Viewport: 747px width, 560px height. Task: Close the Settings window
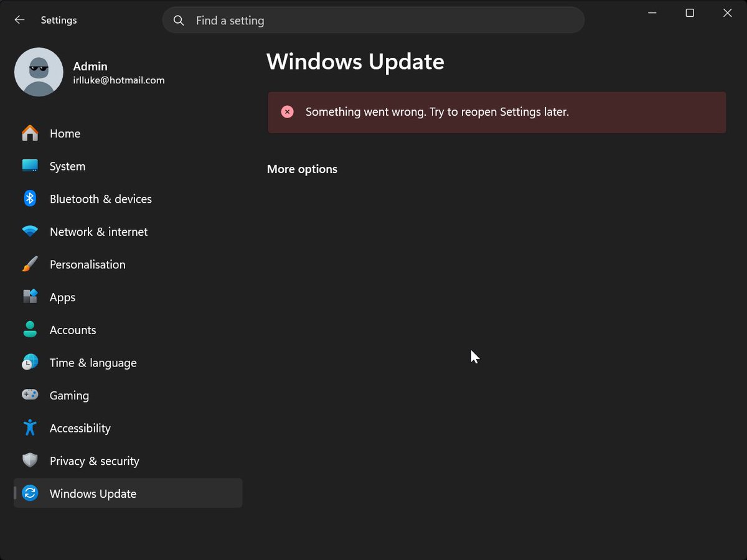pos(727,12)
